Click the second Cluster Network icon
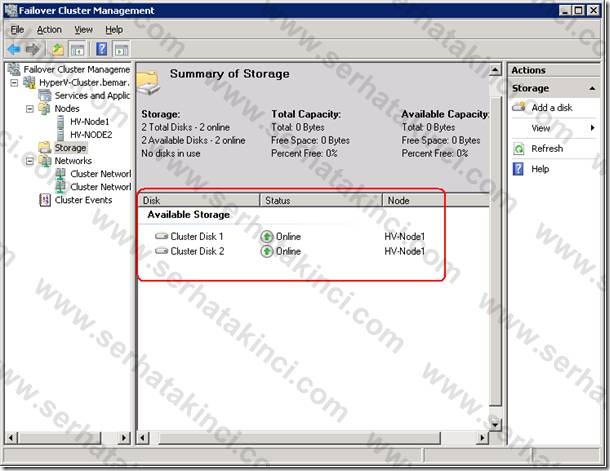The height and width of the screenshot is (471, 610). click(60, 187)
